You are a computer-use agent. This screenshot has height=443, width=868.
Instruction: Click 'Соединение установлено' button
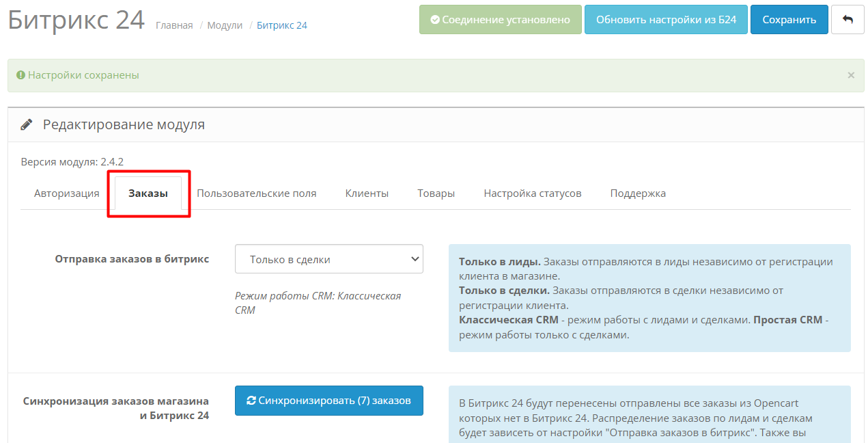point(501,20)
